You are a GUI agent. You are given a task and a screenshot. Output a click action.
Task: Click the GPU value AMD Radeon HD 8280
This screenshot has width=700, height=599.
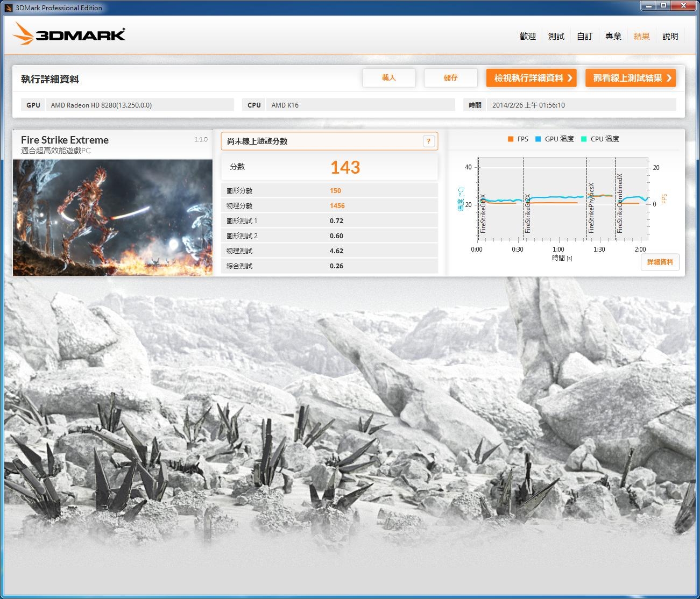(101, 105)
